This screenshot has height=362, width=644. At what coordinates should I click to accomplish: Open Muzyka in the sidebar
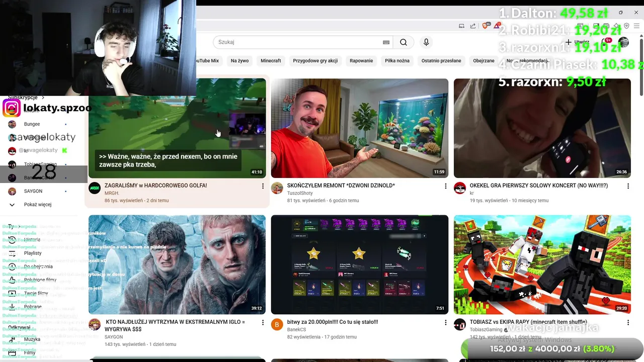pyautogui.click(x=32, y=339)
